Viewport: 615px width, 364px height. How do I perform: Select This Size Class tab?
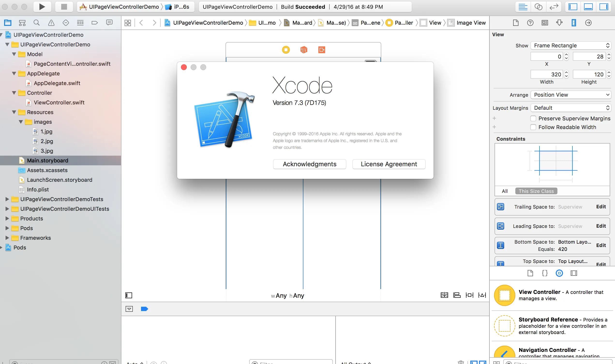pos(536,191)
